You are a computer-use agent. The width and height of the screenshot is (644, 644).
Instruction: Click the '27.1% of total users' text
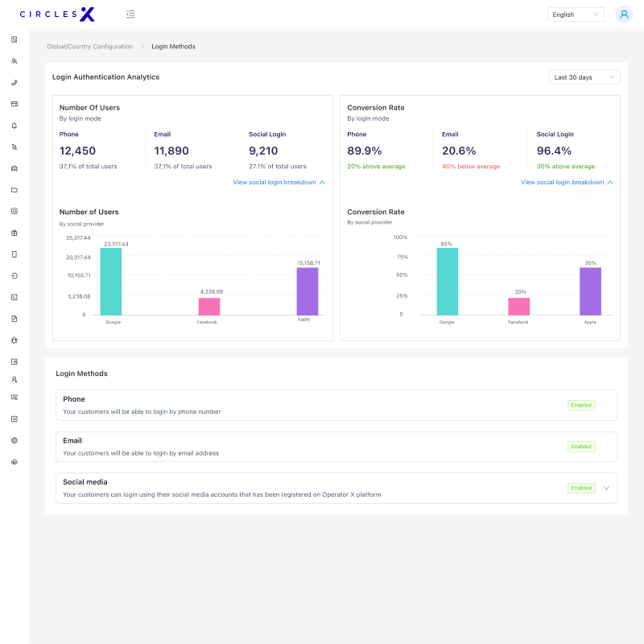(x=278, y=167)
